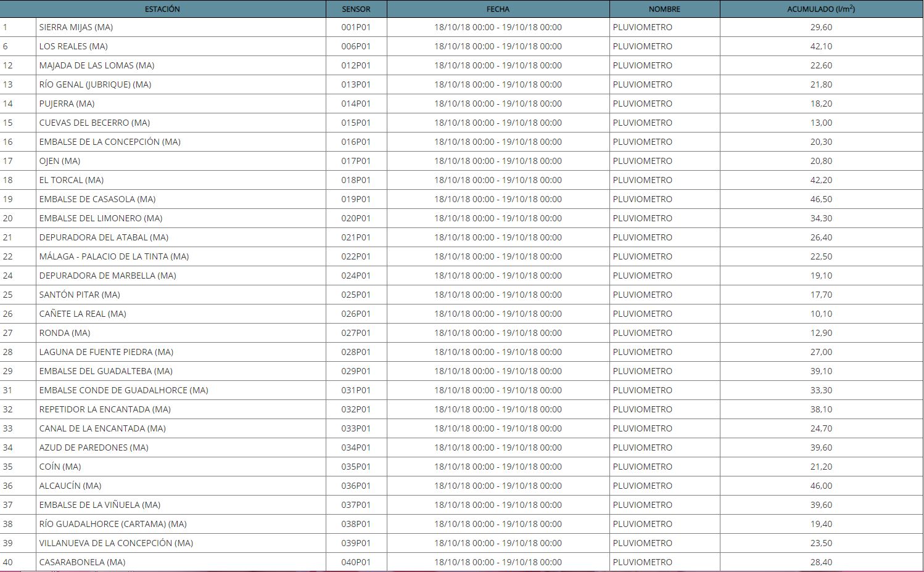Select sensor code 018P01
Image resolution: width=924 pixels, height=572 pixels.
click(356, 180)
